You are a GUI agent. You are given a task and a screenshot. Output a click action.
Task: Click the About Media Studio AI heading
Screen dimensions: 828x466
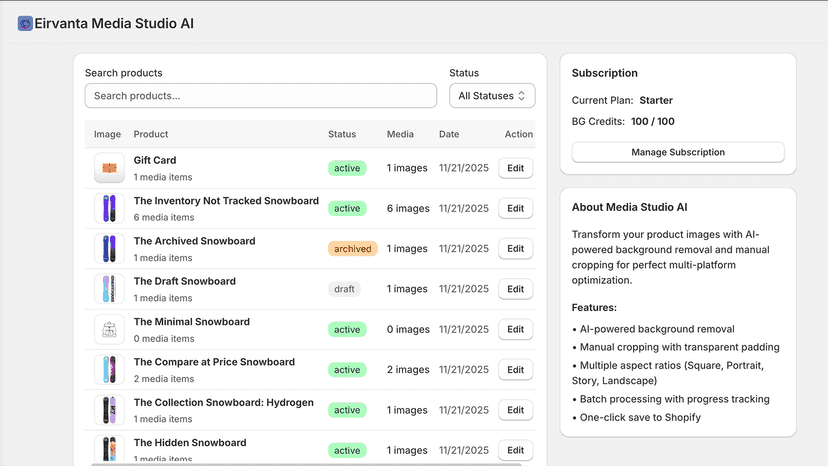click(629, 207)
